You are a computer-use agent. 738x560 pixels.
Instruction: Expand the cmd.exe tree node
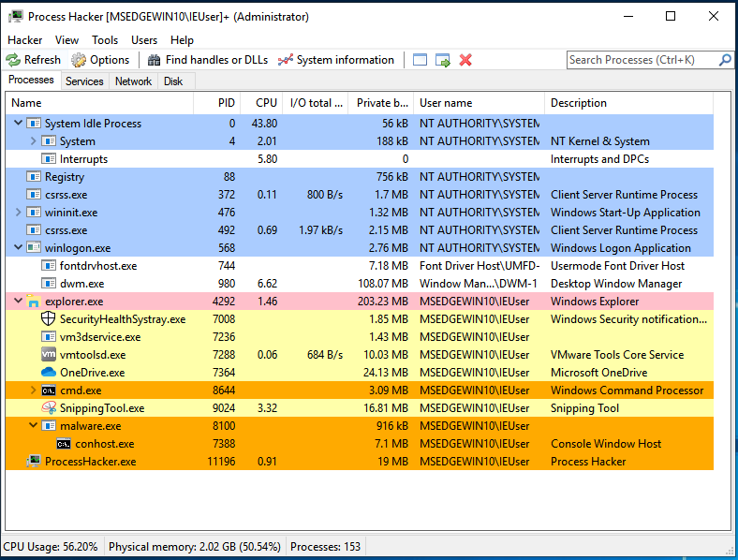[x=33, y=391]
